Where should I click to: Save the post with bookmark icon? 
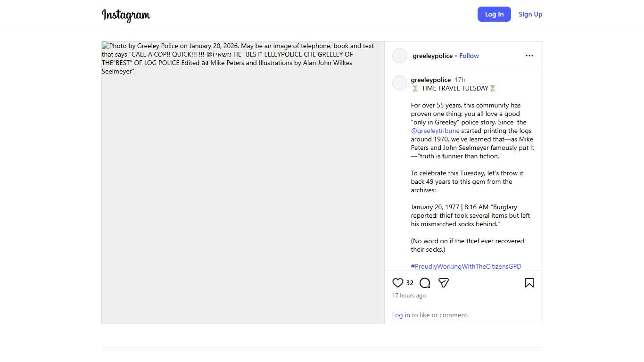pyautogui.click(x=529, y=283)
